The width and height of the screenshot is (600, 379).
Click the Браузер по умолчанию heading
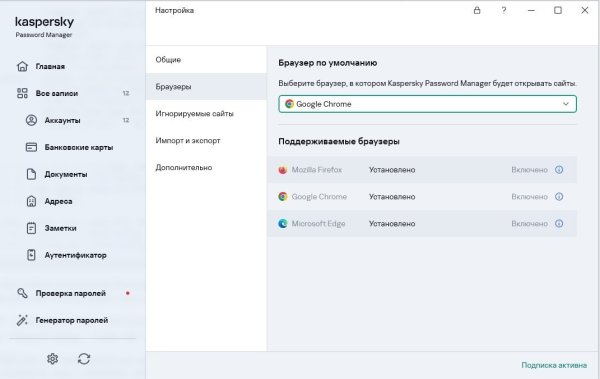328,63
